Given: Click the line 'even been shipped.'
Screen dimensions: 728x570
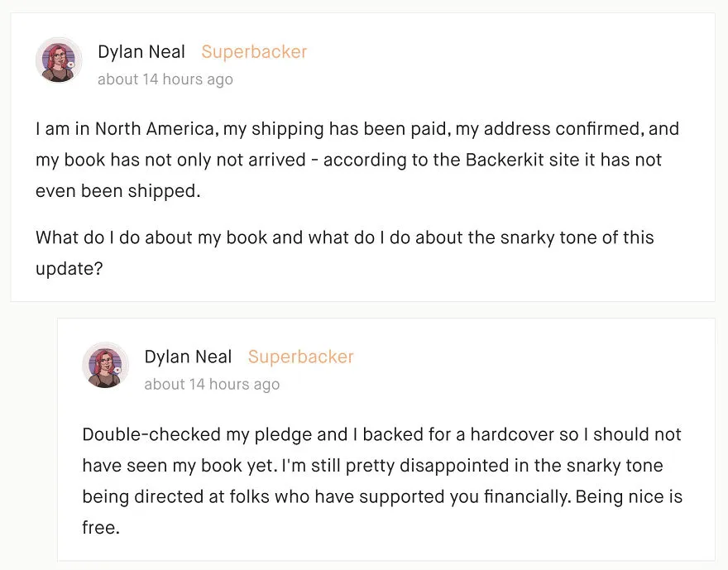Looking at the screenshot, I should (x=118, y=191).
